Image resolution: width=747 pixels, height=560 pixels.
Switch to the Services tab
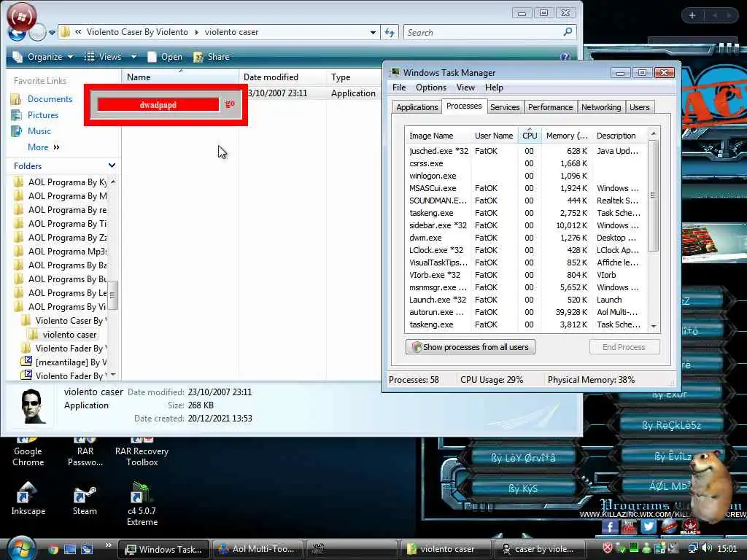point(505,107)
